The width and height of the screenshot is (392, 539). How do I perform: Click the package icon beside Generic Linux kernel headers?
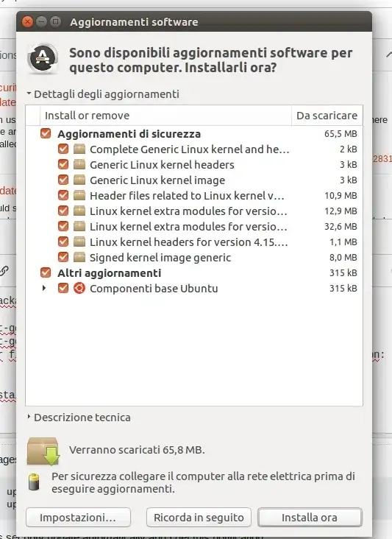[79, 164]
